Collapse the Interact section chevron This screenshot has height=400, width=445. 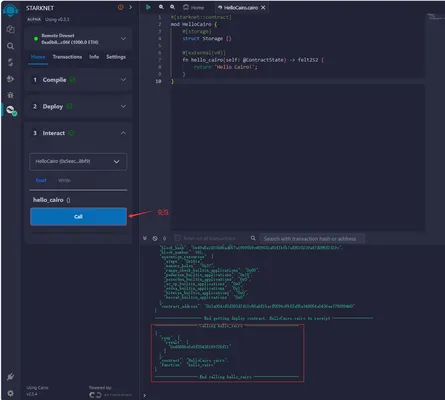click(x=123, y=133)
